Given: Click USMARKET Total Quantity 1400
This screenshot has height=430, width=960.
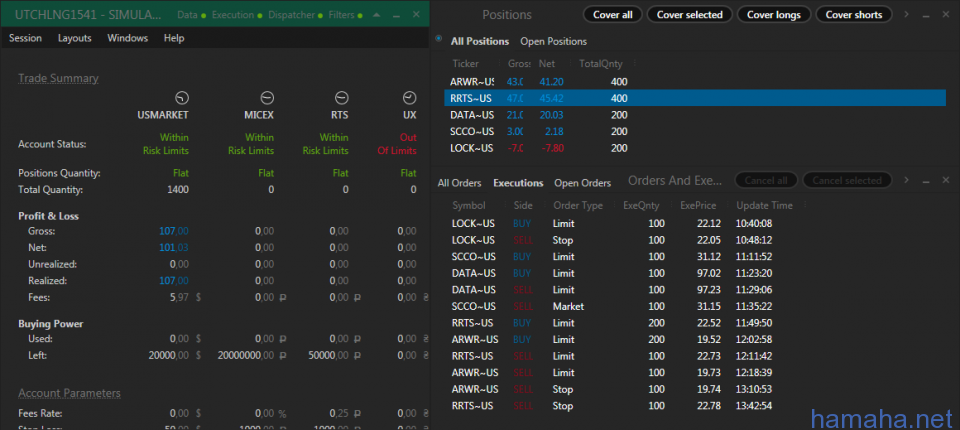Looking at the screenshot, I should pyautogui.click(x=178, y=190).
